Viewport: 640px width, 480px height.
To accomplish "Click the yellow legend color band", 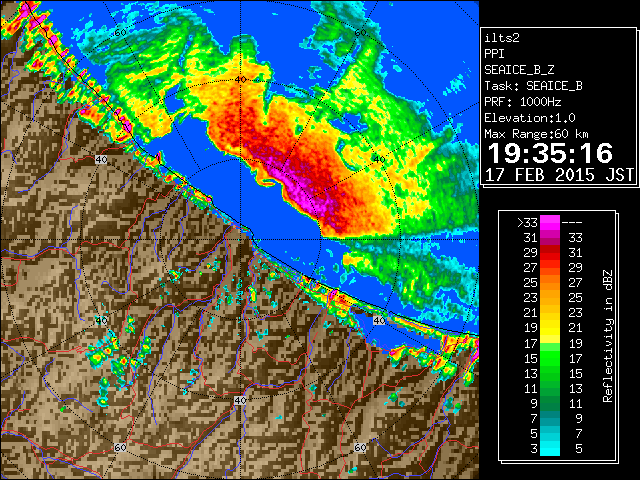I will click(550, 328).
